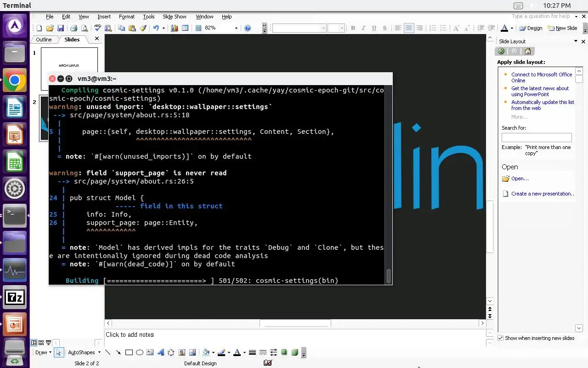Click the Text Box tool

coord(150,352)
